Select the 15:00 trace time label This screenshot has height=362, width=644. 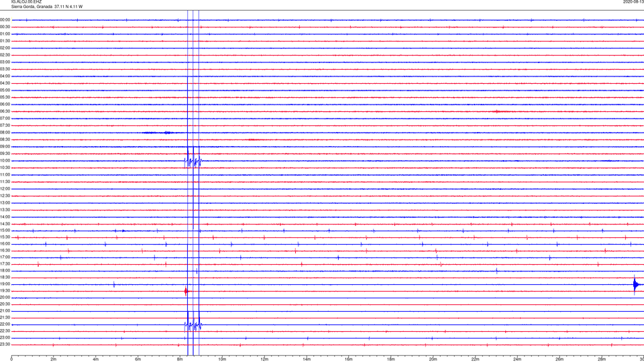5,230
